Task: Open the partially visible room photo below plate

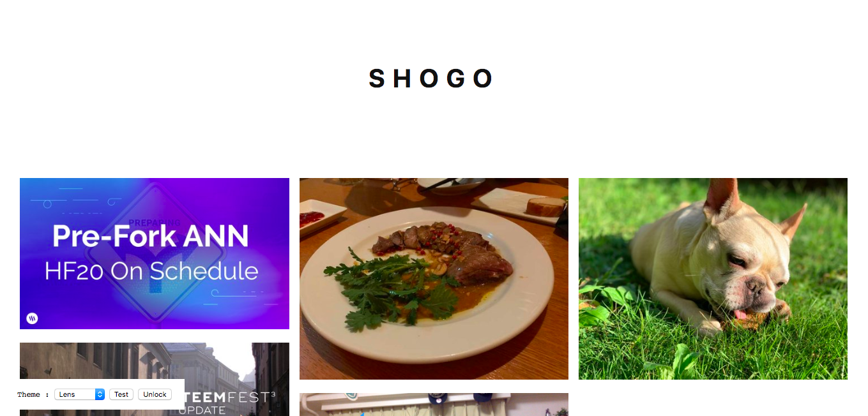Action: click(434, 405)
